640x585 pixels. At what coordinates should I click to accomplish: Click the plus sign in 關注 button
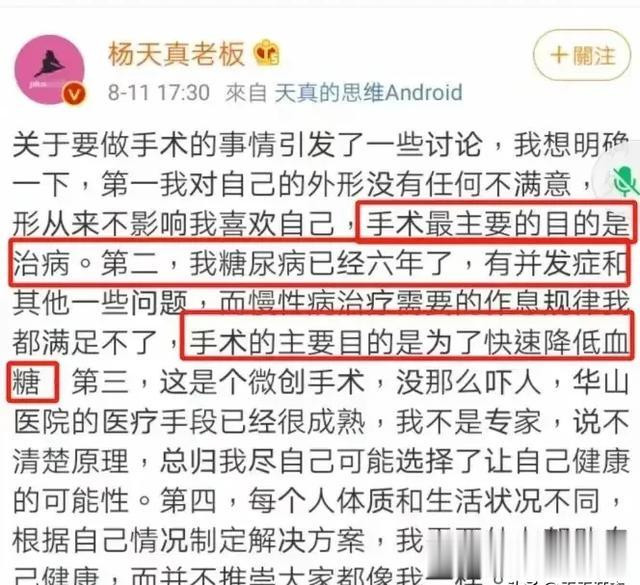click(x=558, y=56)
